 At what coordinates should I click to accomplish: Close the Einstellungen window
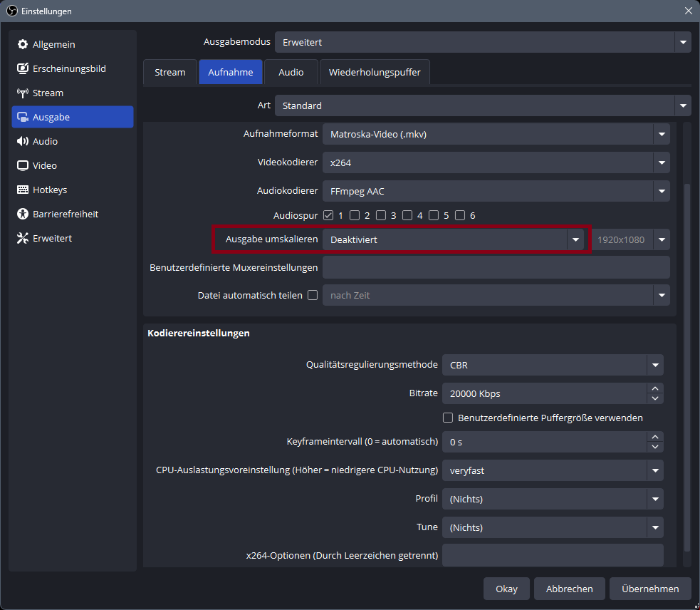tap(689, 11)
